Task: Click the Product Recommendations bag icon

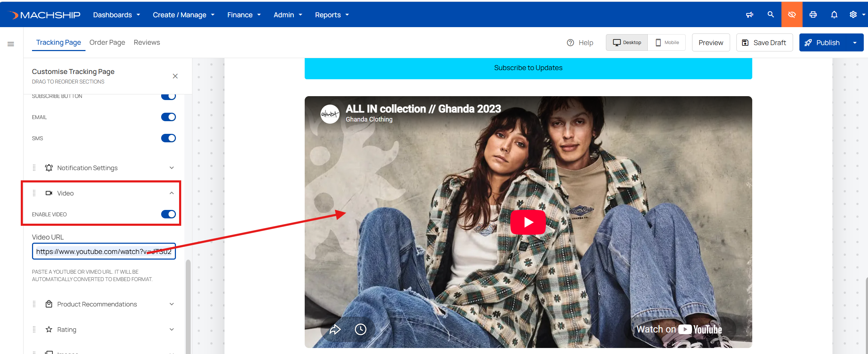Action: click(x=49, y=304)
